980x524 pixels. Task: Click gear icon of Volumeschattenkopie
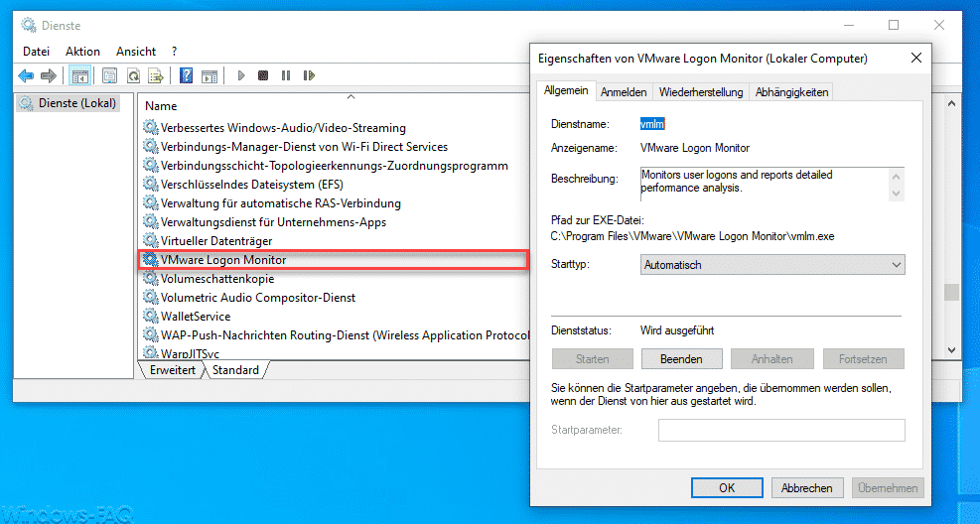[x=151, y=279]
